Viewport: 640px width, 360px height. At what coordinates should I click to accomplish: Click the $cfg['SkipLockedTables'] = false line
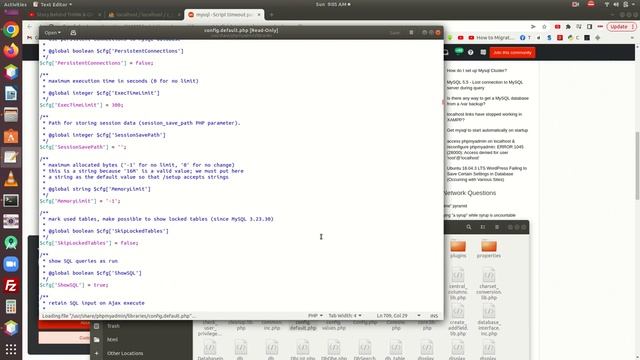(89, 243)
